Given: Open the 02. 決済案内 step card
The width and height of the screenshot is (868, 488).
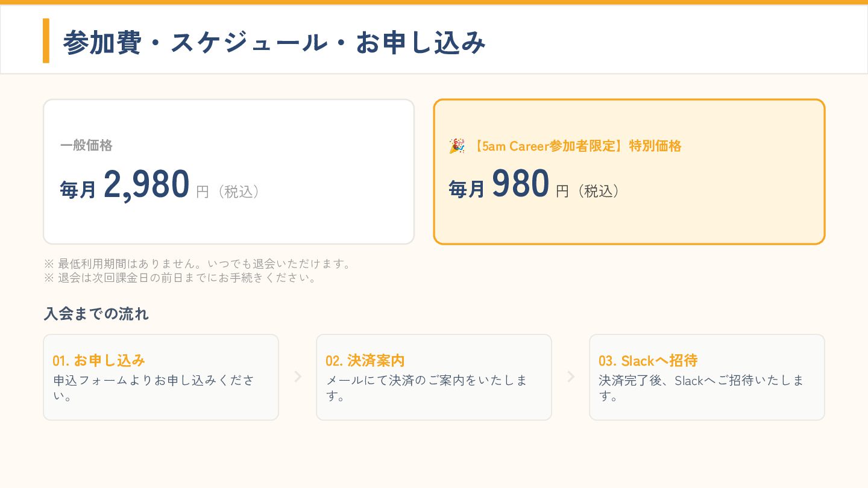Looking at the screenshot, I should tap(434, 377).
